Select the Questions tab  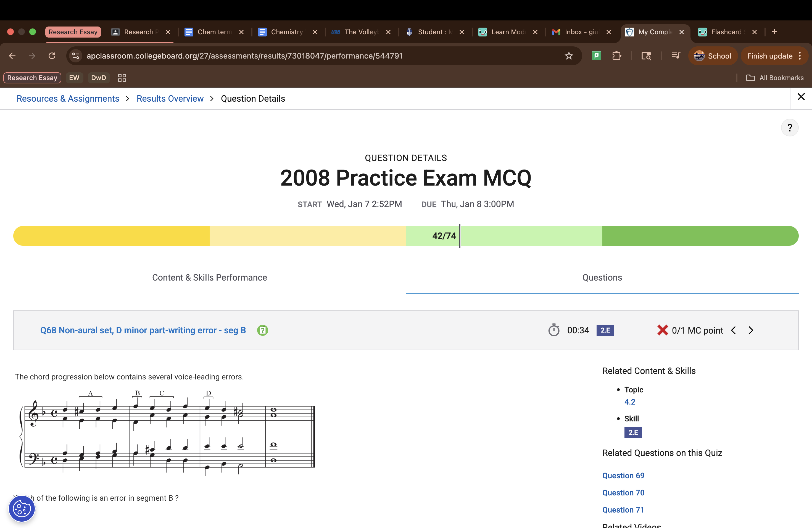click(602, 277)
